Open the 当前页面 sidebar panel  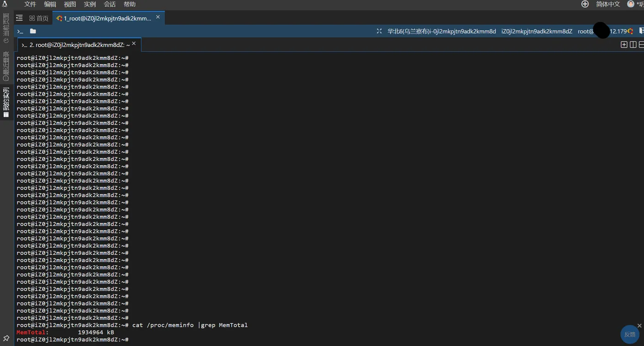pyautogui.click(x=6, y=28)
